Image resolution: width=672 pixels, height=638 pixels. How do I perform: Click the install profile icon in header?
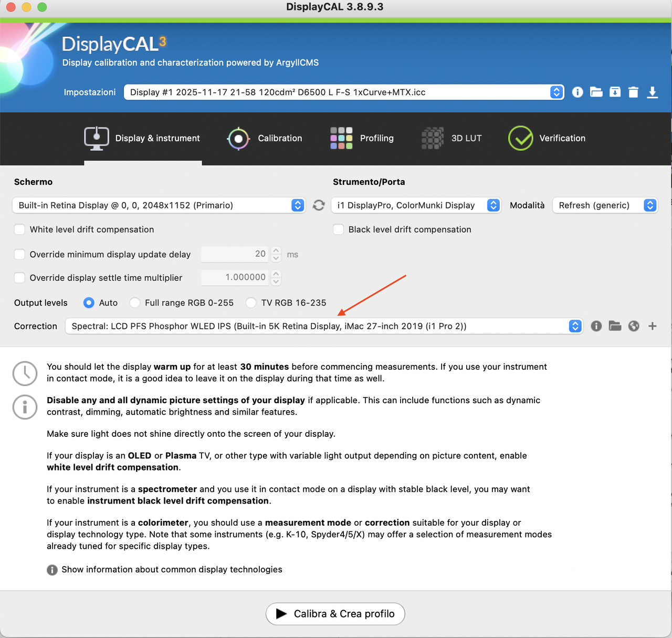tap(615, 92)
